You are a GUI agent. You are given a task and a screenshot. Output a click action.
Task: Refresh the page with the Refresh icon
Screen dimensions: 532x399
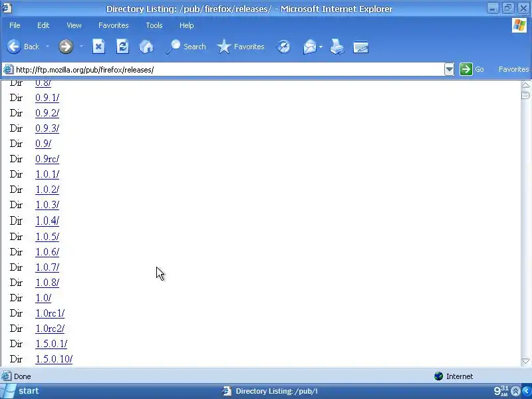pyautogui.click(x=122, y=47)
